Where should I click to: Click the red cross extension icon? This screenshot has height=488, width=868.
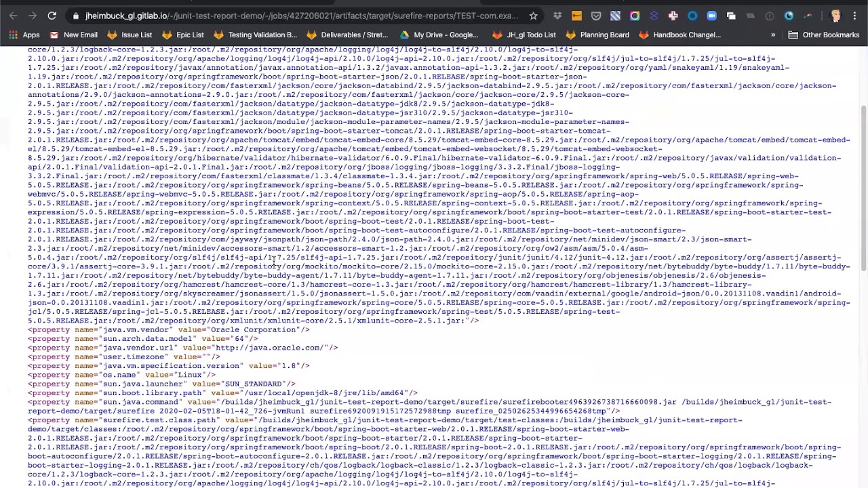pyautogui.click(x=673, y=16)
